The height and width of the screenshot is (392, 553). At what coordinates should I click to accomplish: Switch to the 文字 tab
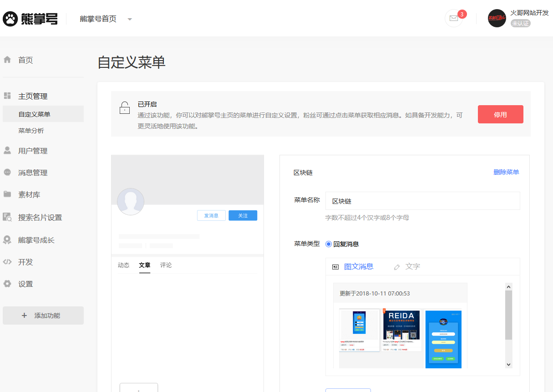pyautogui.click(x=412, y=267)
